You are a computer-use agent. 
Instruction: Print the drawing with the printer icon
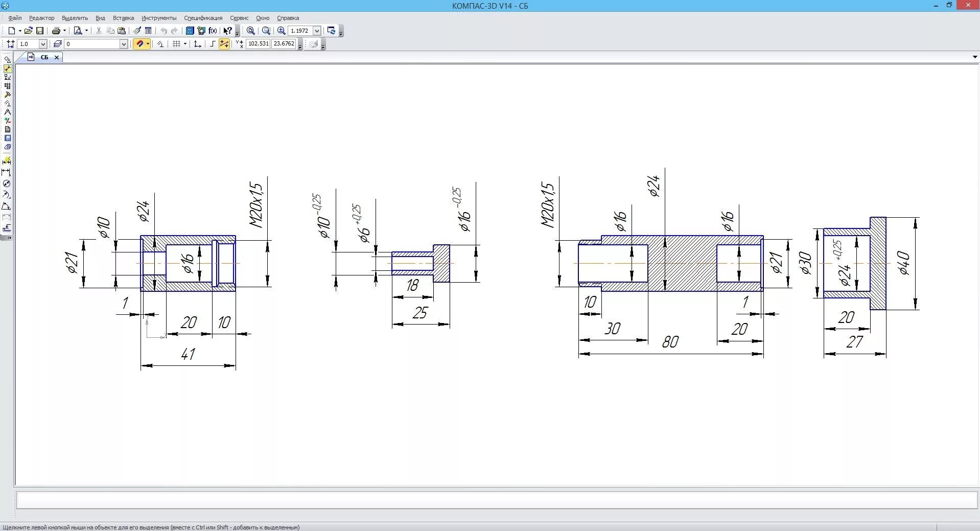point(56,31)
